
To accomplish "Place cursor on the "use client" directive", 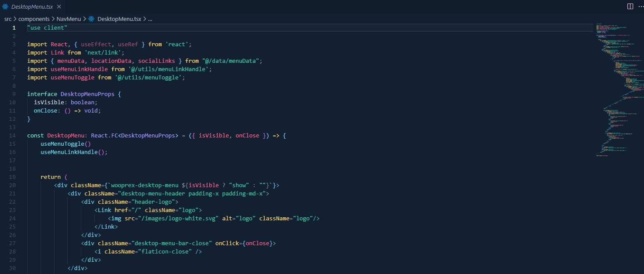I will 47,28.
